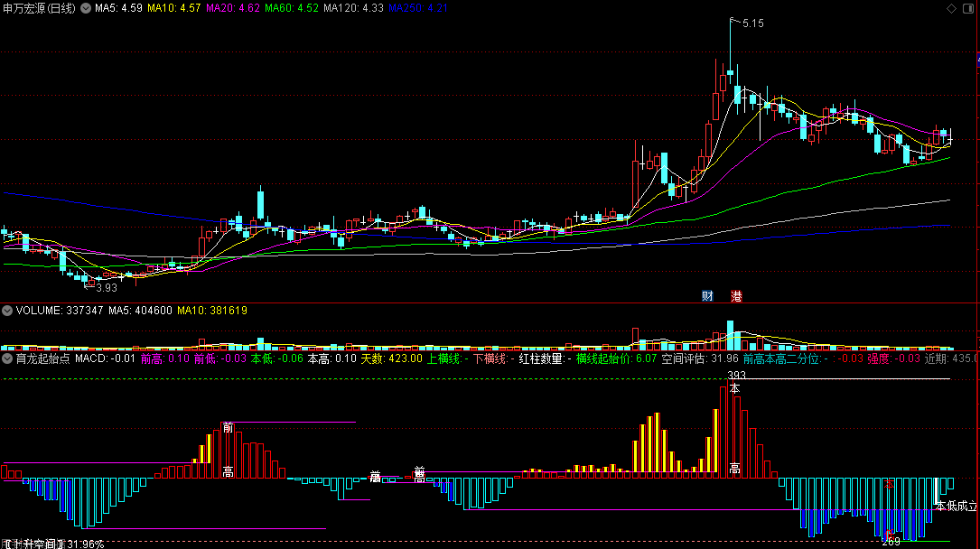
Task: Click the 前 marker atop the first red peak
Action: (x=229, y=427)
